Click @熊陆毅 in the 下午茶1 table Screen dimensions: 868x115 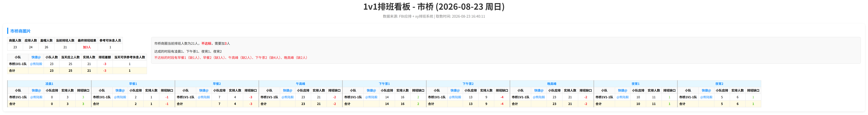[371, 97]
